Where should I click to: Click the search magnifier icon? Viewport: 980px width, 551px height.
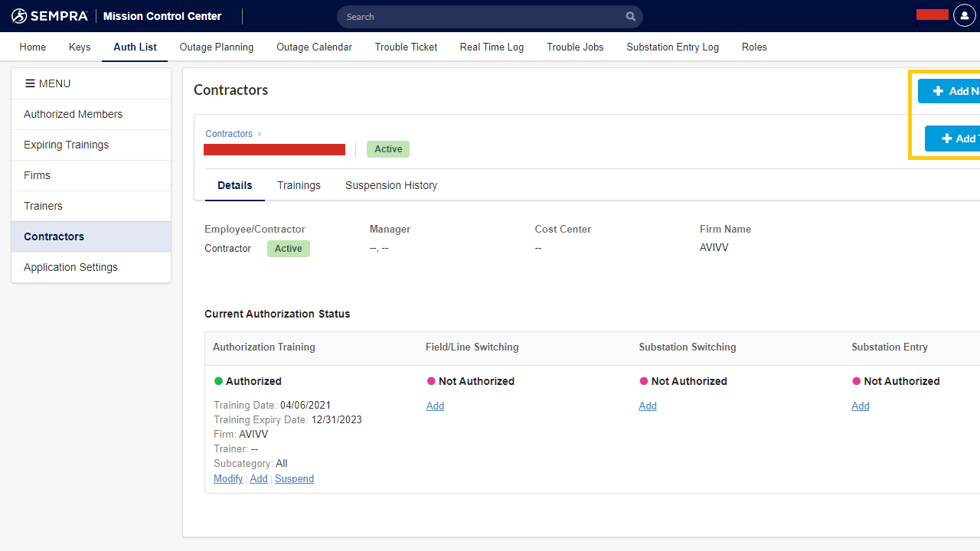(x=630, y=17)
